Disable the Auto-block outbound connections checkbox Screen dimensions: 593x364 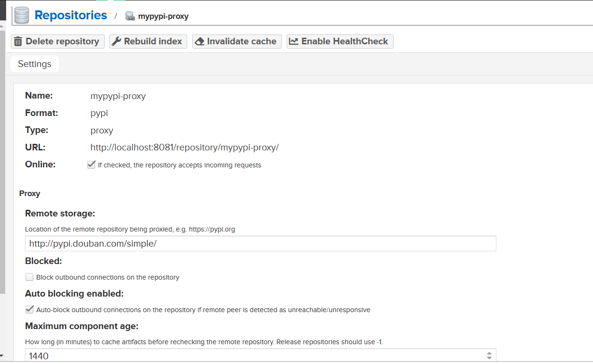point(30,310)
